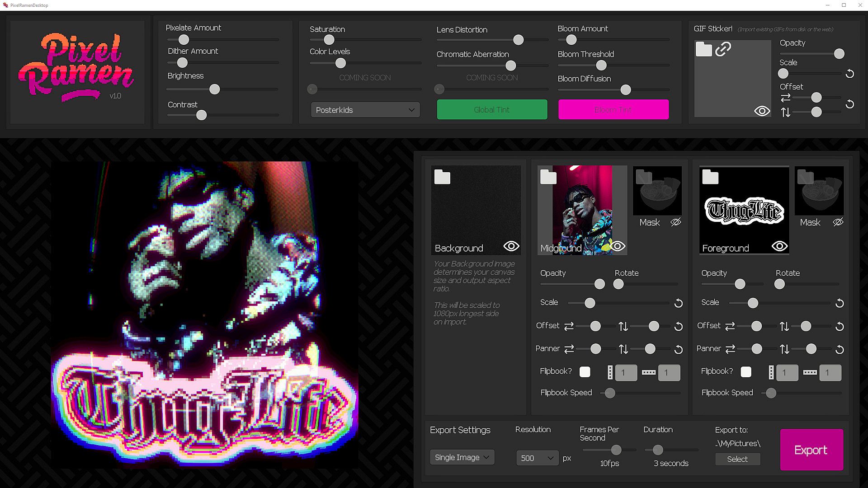Viewport: 868px width, 488px height.
Task: Enable Midground Flipbook checkbox
Action: click(x=585, y=372)
